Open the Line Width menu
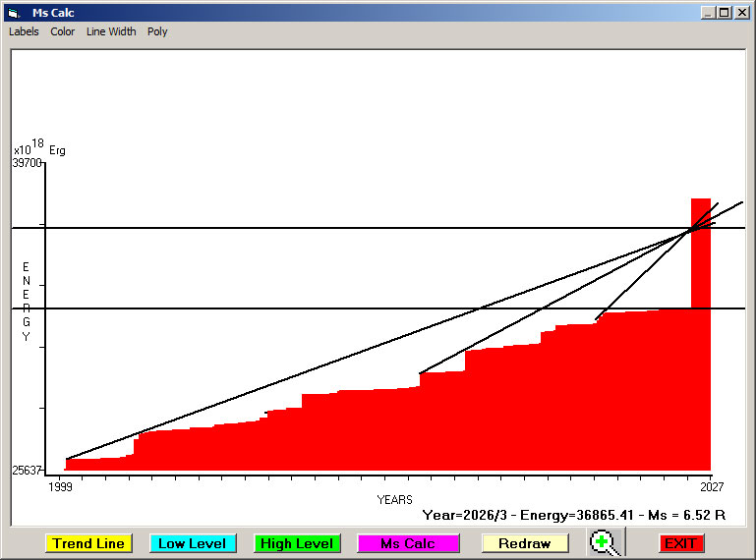Viewport: 756px width, 560px height. 111,31
